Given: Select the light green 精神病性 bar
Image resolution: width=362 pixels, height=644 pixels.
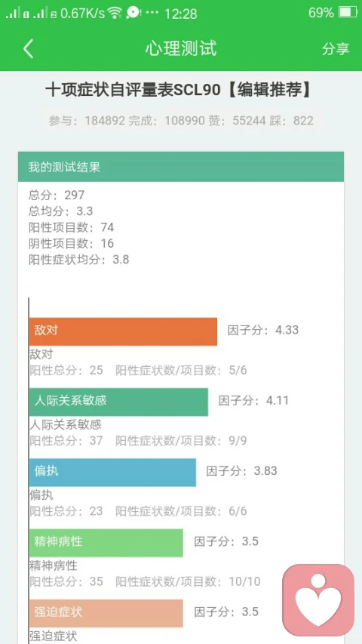Looking at the screenshot, I should [x=106, y=543].
